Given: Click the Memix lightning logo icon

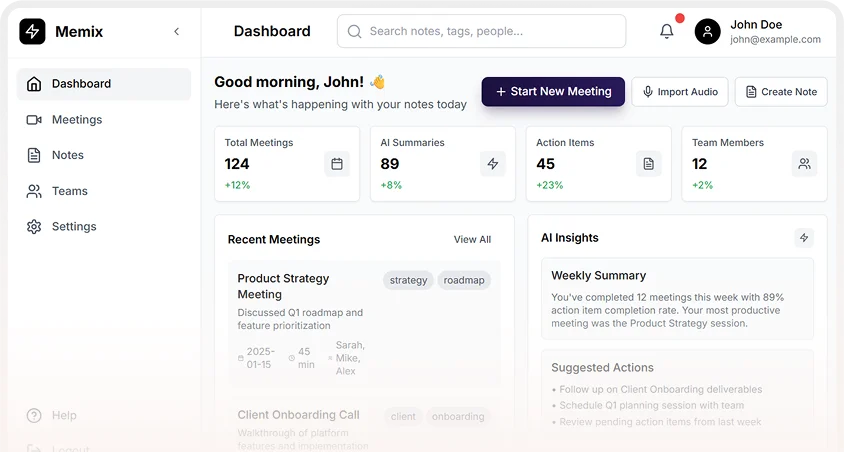Looking at the screenshot, I should click(x=32, y=31).
